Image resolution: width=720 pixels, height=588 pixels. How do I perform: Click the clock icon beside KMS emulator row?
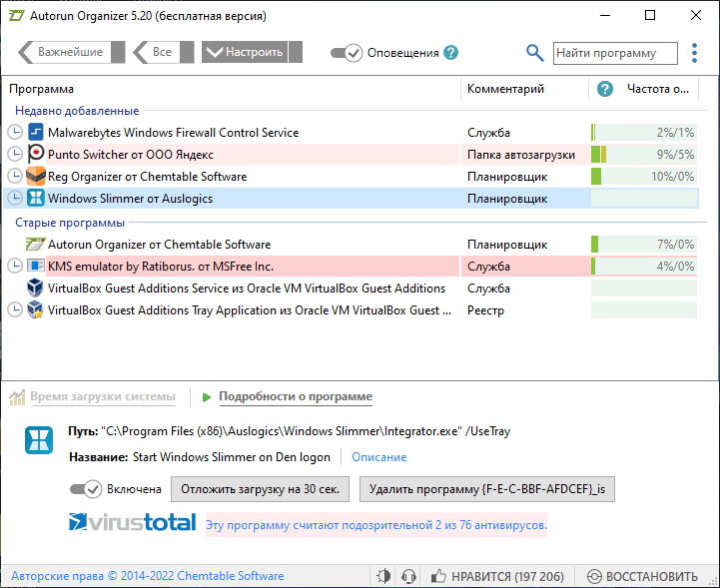coord(15,267)
